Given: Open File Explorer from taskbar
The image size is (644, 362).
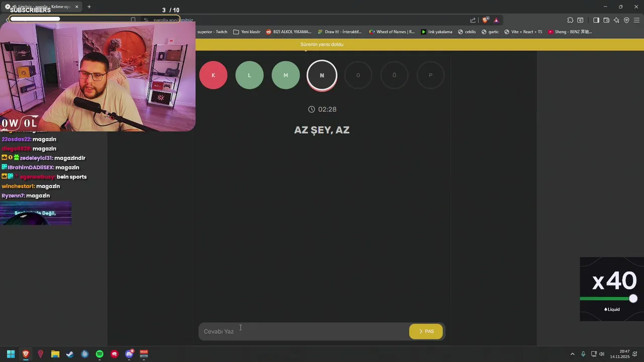Looking at the screenshot, I should [55, 354].
